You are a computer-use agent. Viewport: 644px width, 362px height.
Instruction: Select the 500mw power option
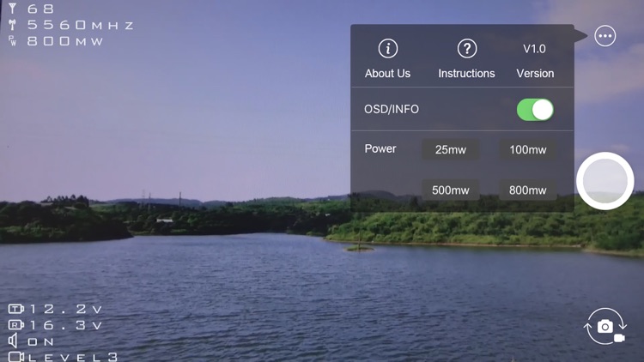[451, 190]
